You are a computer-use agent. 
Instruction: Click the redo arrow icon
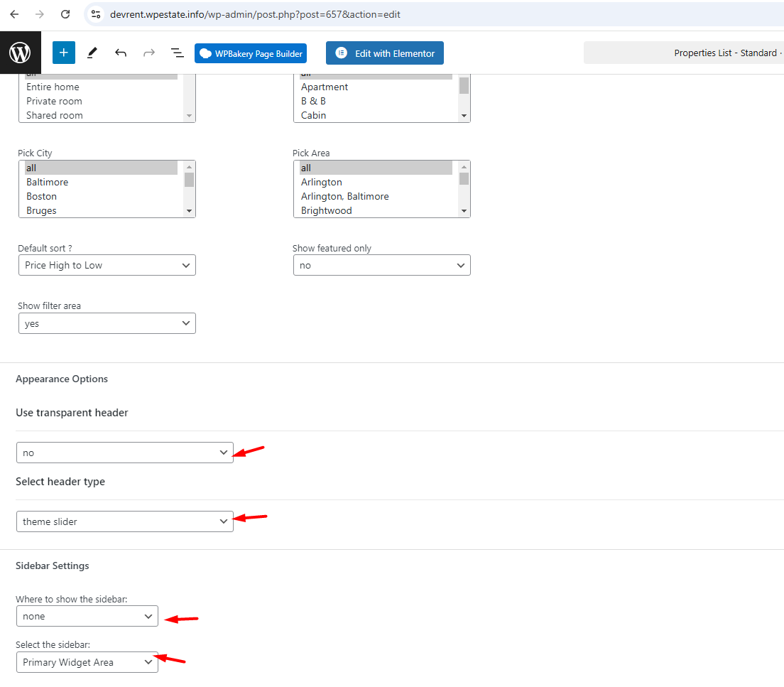pos(149,53)
